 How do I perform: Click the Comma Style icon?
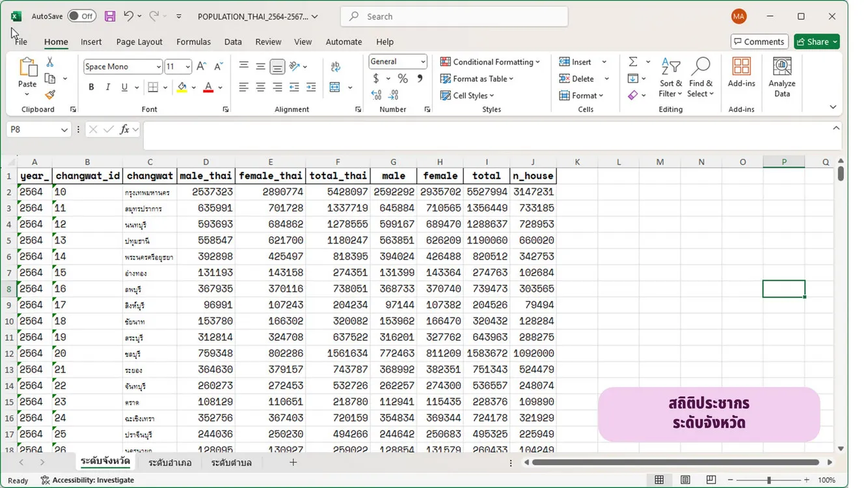click(420, 79)
